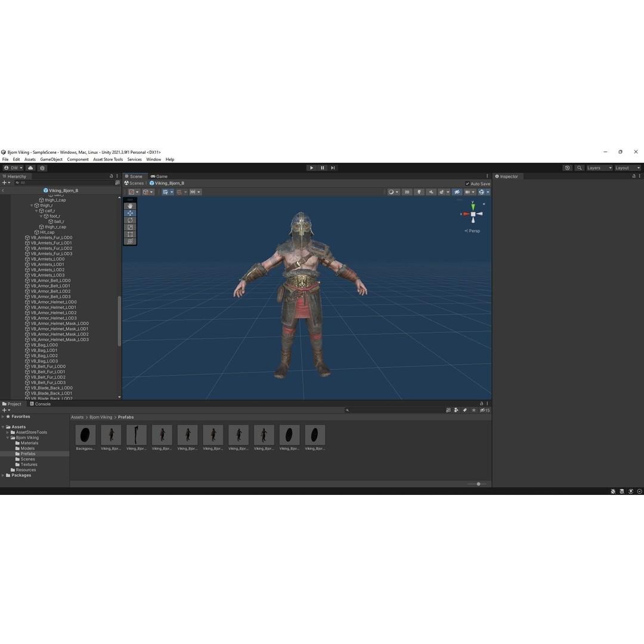The height and width of the screenshot is (644, 644).
Task: Click Scenes breadcrumb in Scene view
Action: (x=134, y=183)
